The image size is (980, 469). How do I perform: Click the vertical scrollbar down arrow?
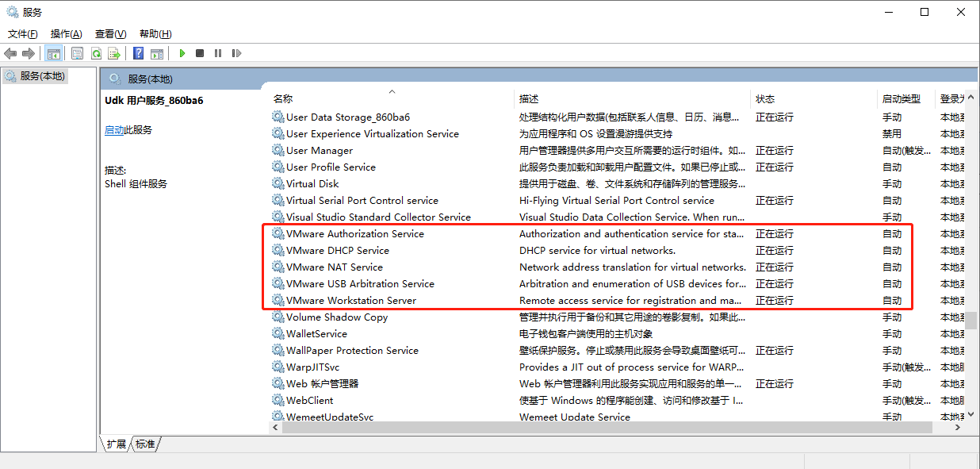coord(971,415)
